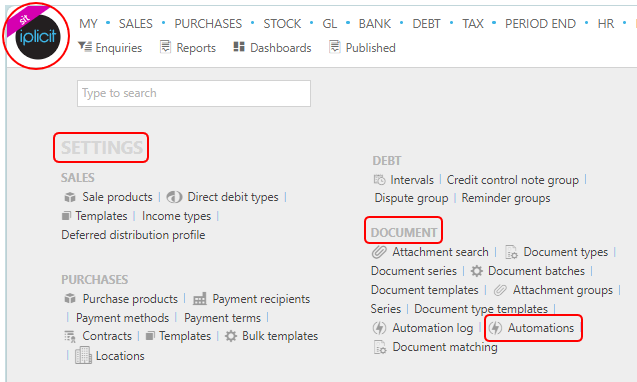The image size is (637, 382).
Task: Open the SALES menu
Action: (x=136, y=24)
